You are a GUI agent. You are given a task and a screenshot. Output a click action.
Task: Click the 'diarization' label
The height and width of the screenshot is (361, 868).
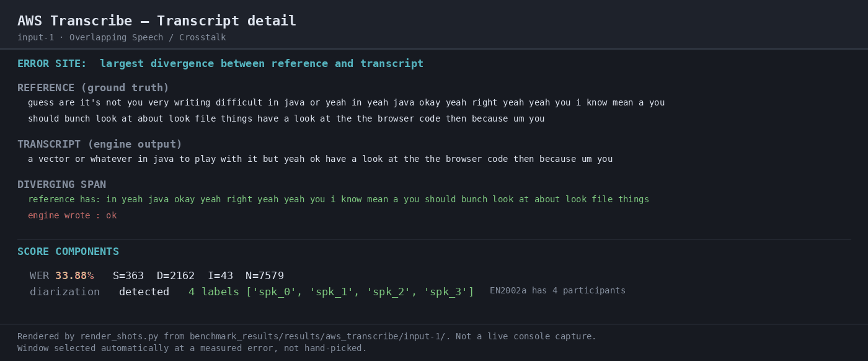pos(64,292)
